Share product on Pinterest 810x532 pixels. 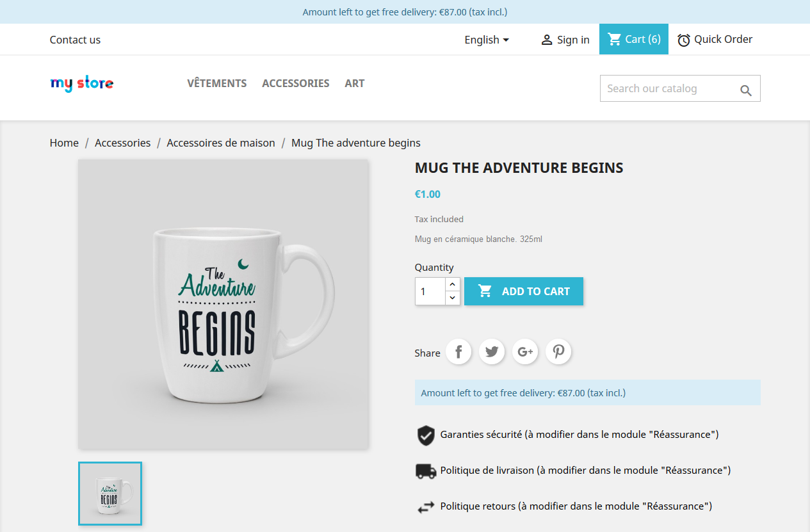pyautogui.click(x=558, y=351)
